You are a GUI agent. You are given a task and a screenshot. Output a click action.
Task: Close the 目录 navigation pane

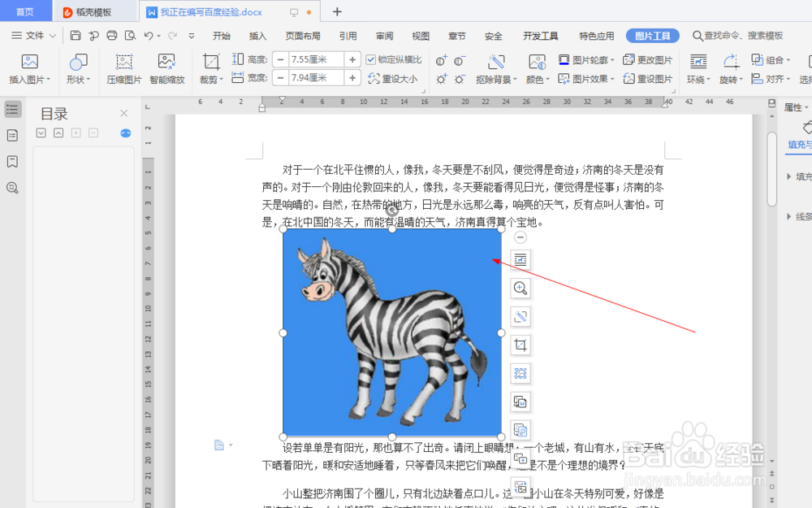[x=123, y=113]
